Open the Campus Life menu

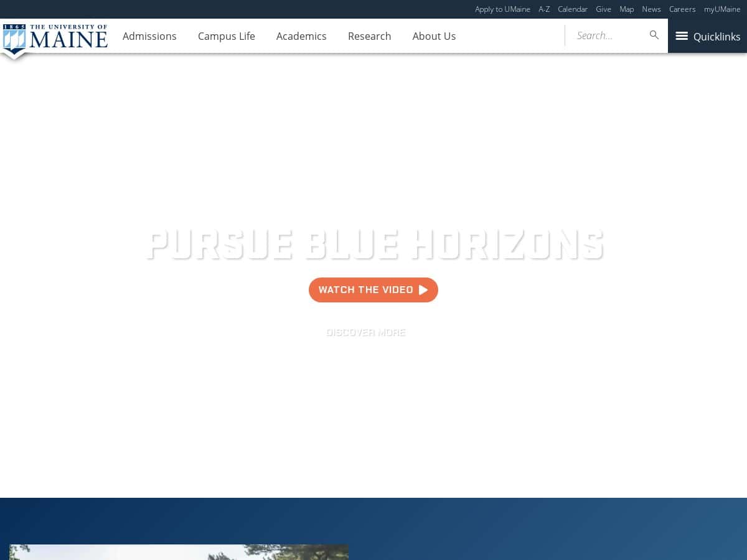pyautogui.click(x=227, y=36)
